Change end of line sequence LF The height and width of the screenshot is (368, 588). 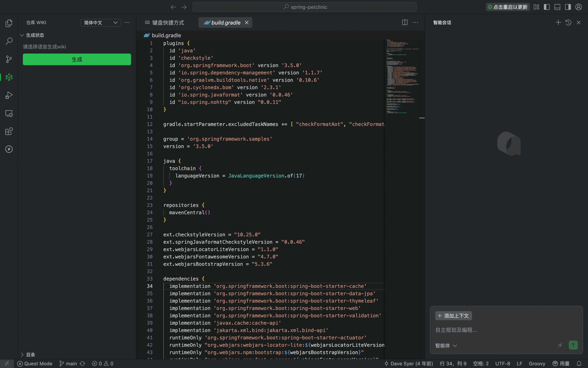click(519, 364)
